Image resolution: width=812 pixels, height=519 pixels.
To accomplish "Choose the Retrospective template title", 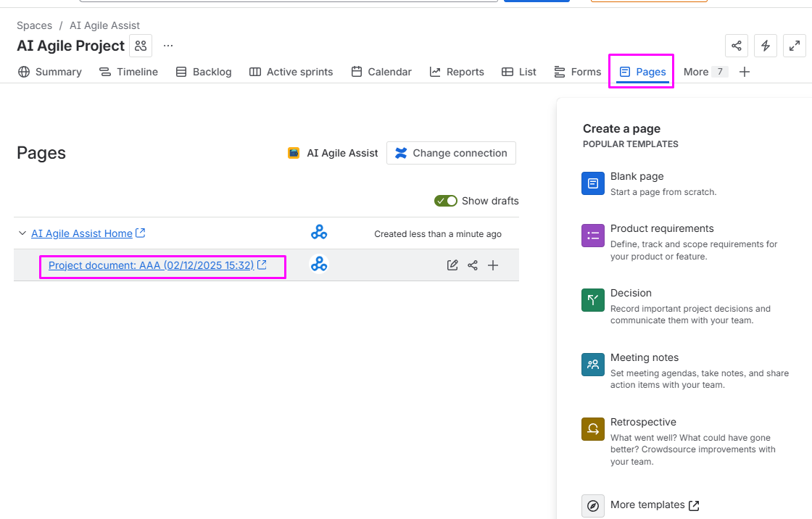I will pos(643,422).
